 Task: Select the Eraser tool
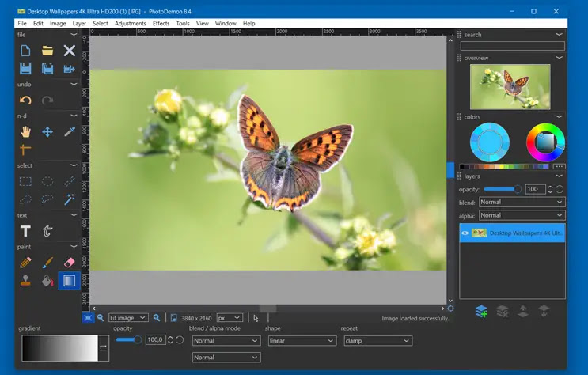tap(70, 262)
